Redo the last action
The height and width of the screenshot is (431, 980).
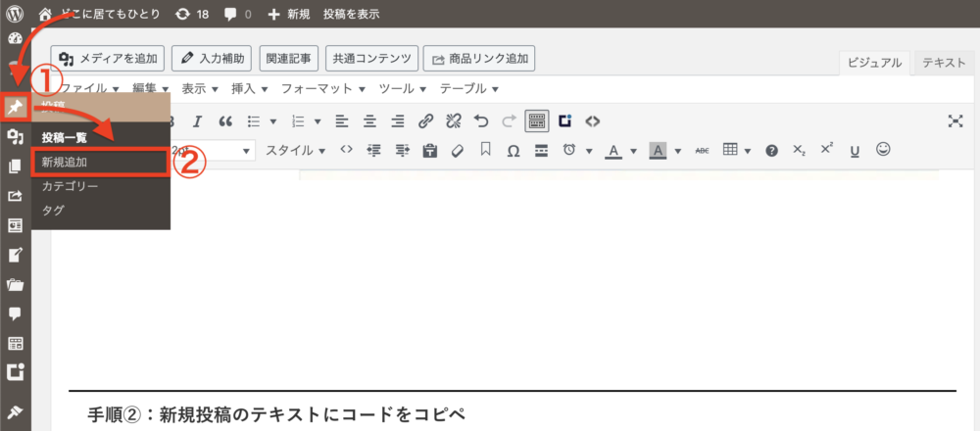[x=510, y=121]
